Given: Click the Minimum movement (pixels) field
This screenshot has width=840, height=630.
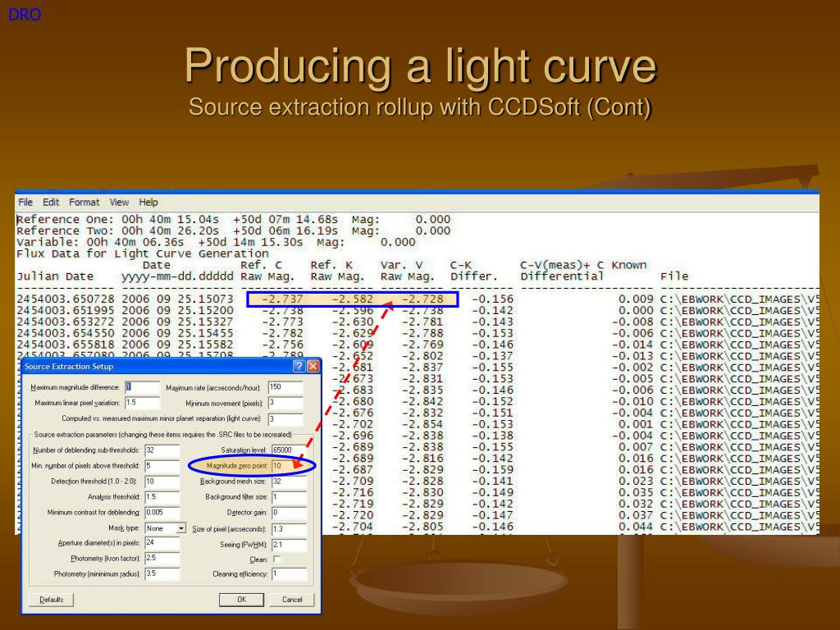Looking at the screenshot, I should click(285, 403).
